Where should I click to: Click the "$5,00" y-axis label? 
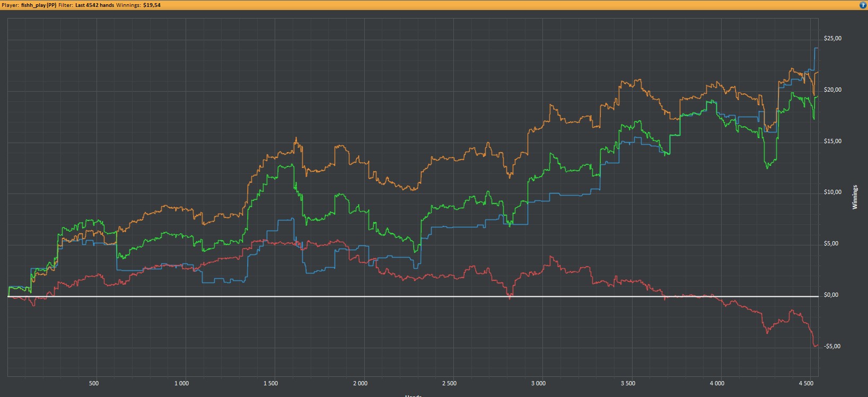click(831, 244)
